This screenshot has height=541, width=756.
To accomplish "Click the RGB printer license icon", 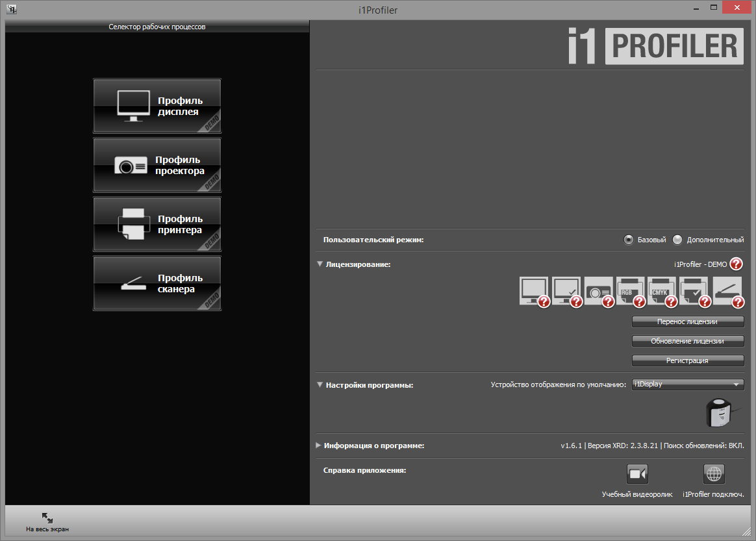I will [x=631, y=291].
